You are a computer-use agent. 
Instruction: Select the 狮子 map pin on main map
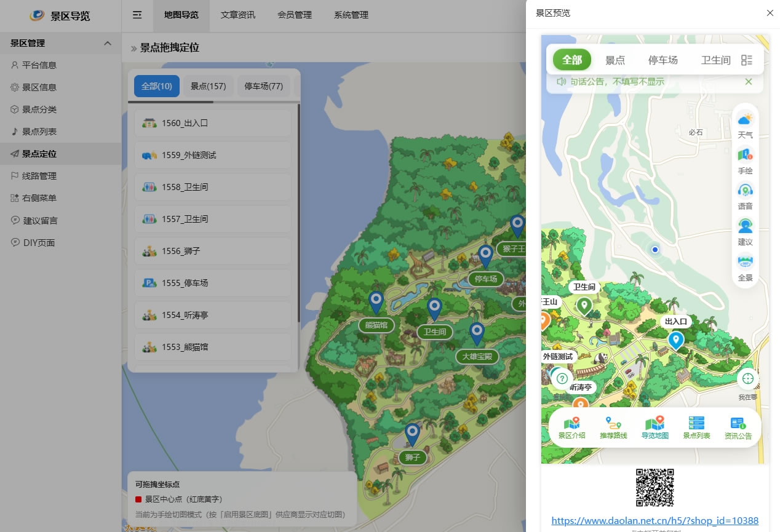(412, 435)
